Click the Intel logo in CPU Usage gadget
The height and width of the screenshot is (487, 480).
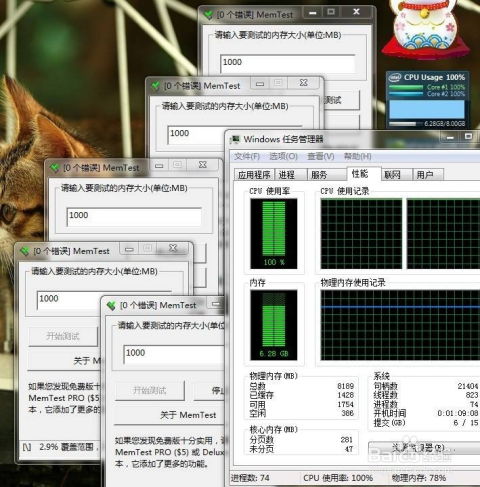click(394, 78)
